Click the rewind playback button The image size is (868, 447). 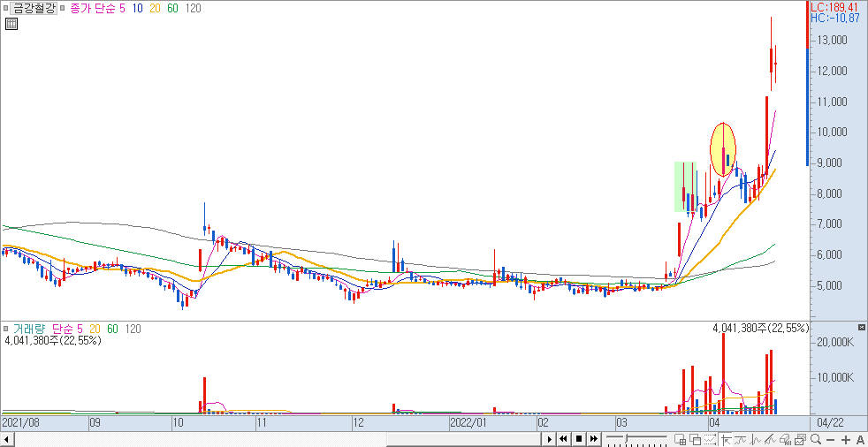pyautogui.click(x=564, y=439)
